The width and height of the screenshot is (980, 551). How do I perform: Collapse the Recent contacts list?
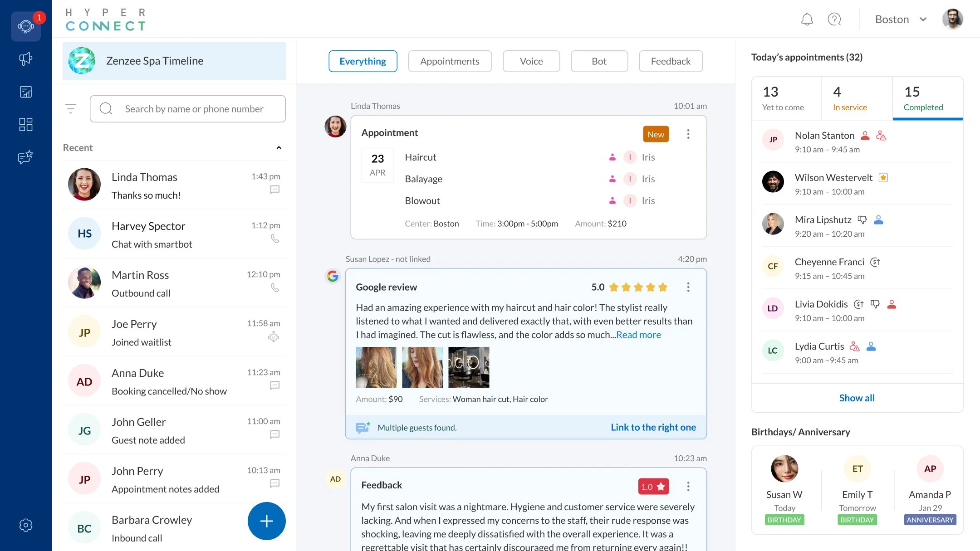click(279, 148)
